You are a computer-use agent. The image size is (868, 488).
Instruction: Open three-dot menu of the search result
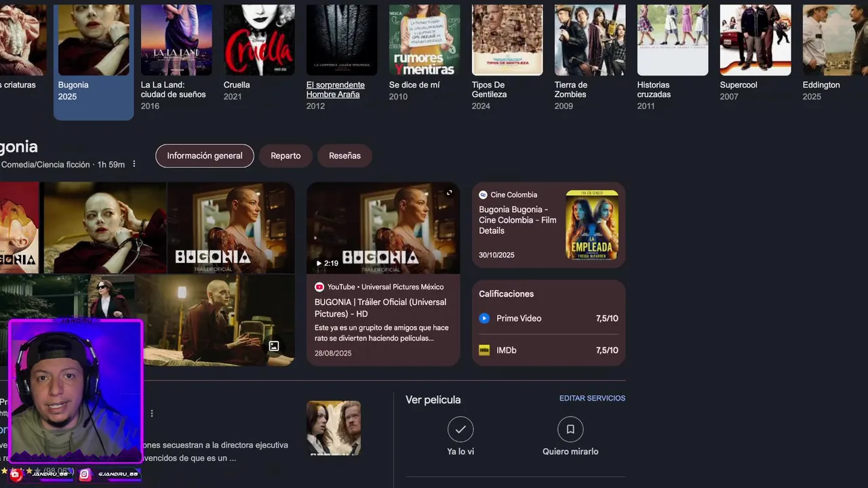[152, 413]
